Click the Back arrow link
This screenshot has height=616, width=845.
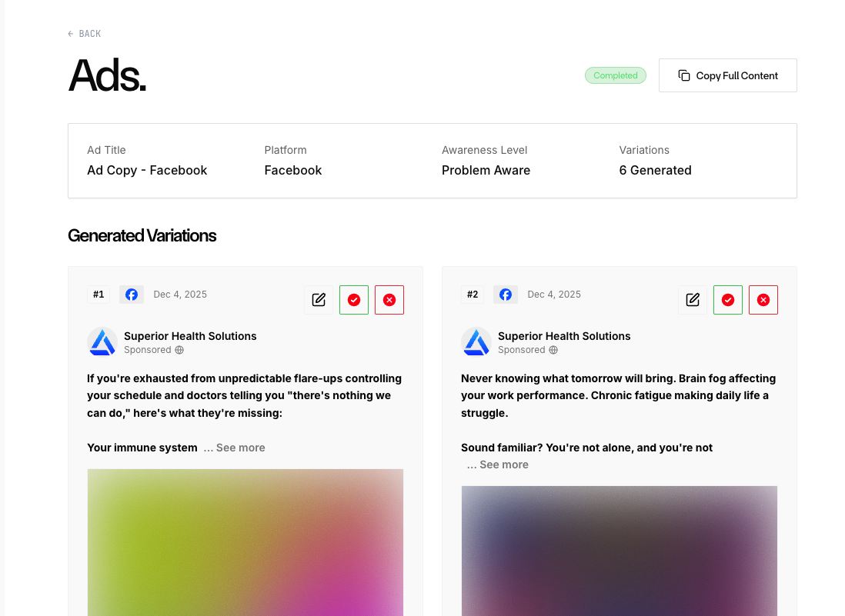point(85,34)
